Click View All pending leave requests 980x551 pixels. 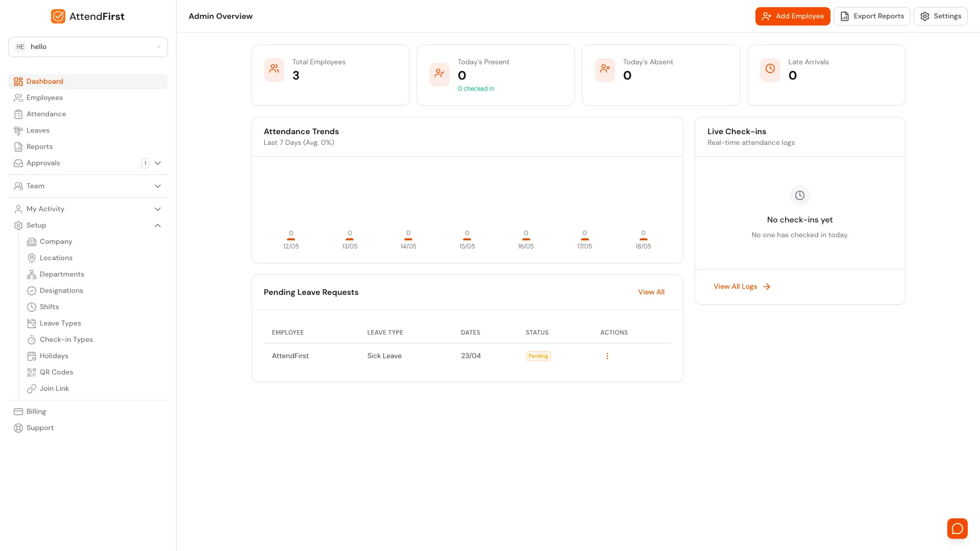point(651,292)
